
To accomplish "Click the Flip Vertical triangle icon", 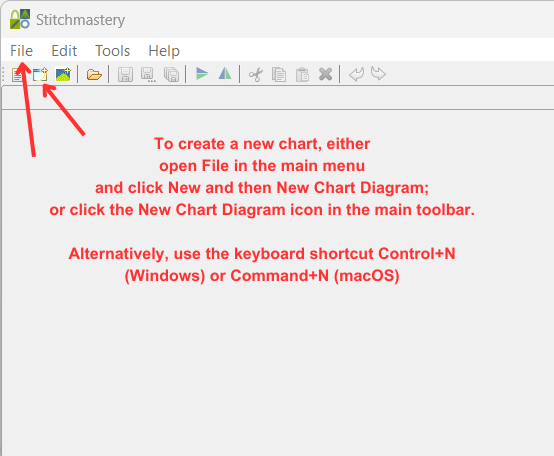I will (202, 74).
